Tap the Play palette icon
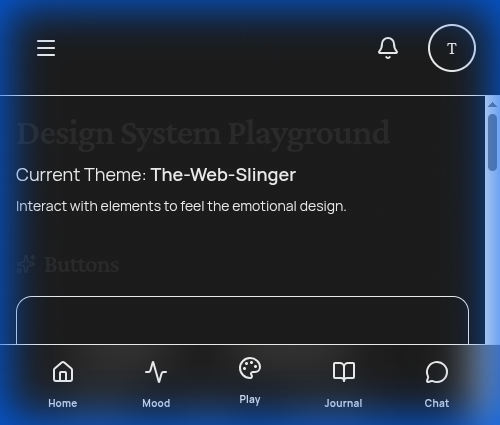Image resolution: width=500 pixels, height=425 pixels. [250, 368]
